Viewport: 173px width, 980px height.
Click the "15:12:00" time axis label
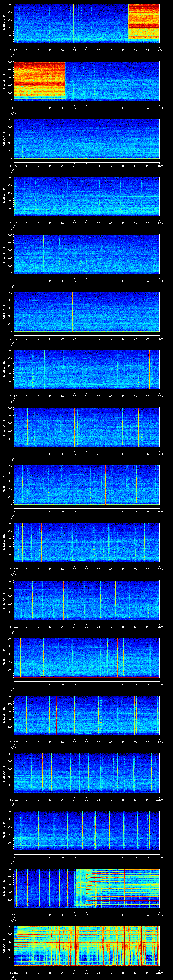click(x=13, y=281)
